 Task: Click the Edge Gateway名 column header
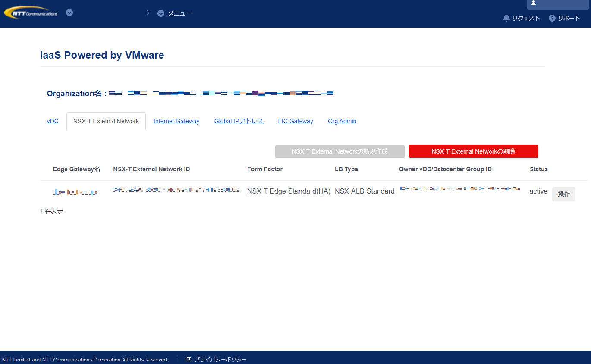[77, 169]
